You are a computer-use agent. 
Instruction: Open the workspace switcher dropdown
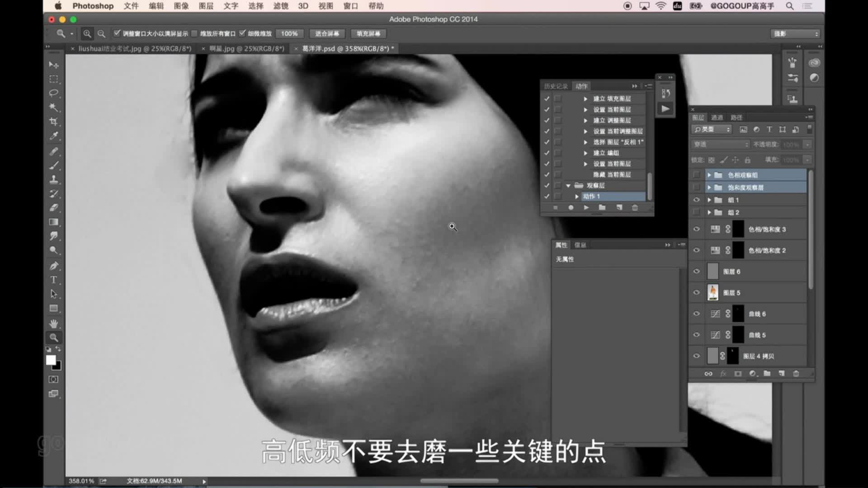tap(795, 34)
